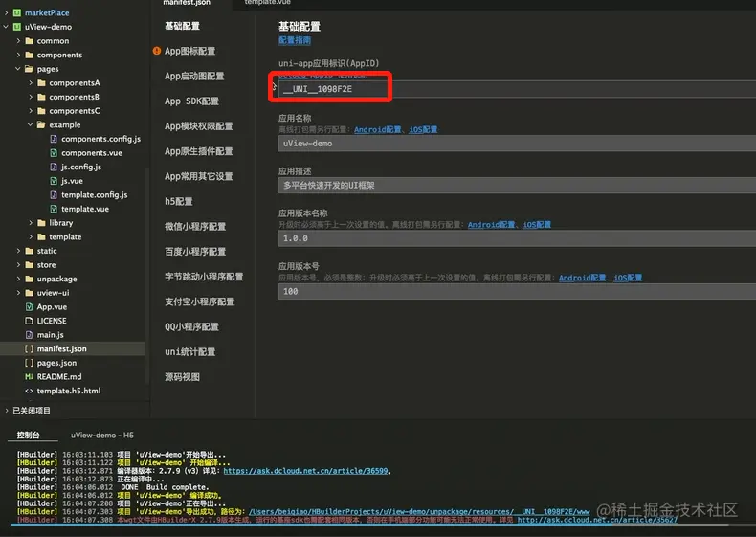Click the open pages folder icon
Screen dimensions: 756x537
click(29, 69)
